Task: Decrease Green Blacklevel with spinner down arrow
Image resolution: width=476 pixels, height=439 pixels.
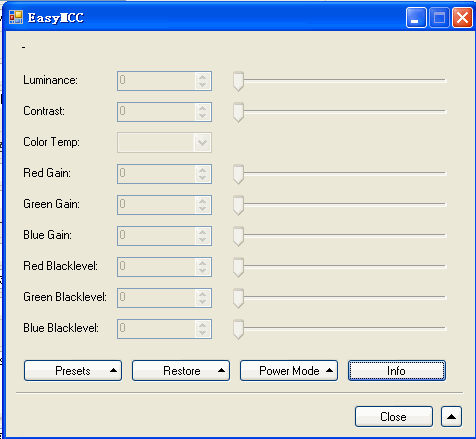Action: [x=202, y=302]
